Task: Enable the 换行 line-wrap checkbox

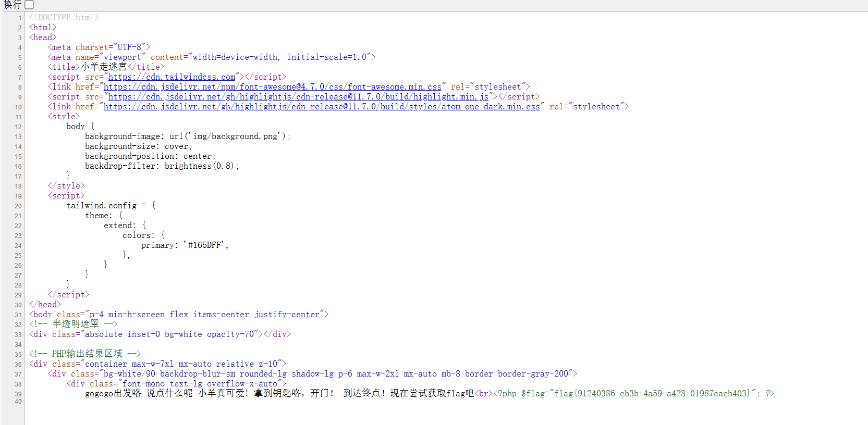Action: click(29, 5)
